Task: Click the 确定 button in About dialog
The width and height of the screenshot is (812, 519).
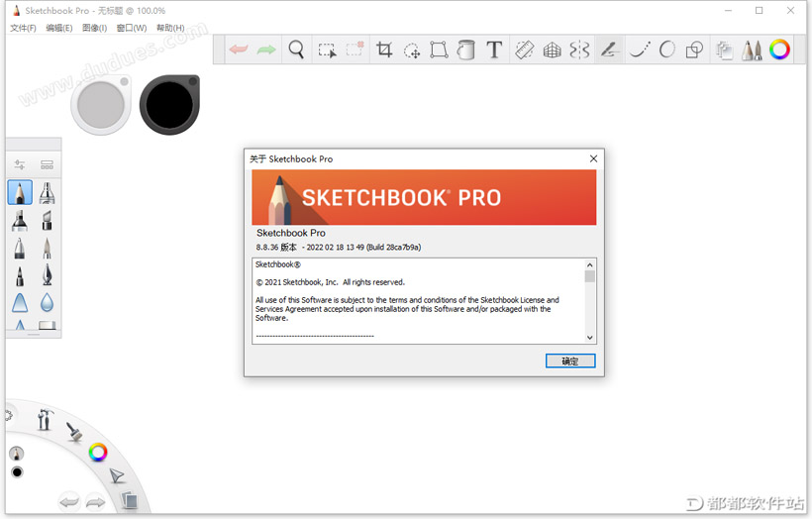Action: click(x=570, y=361)
